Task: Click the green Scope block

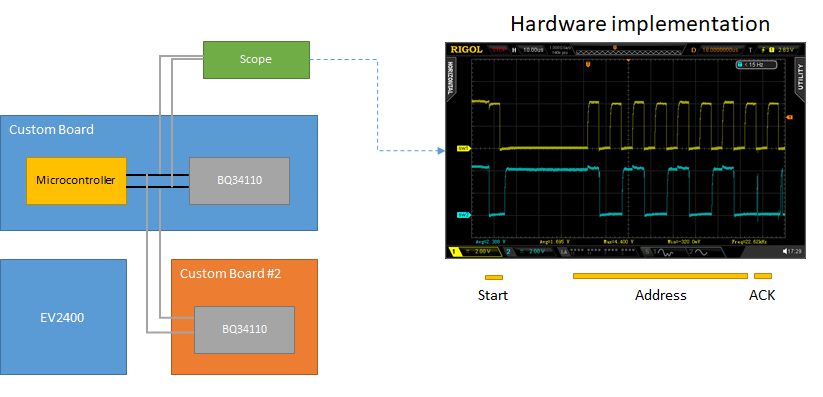Action: click(256, 60)
